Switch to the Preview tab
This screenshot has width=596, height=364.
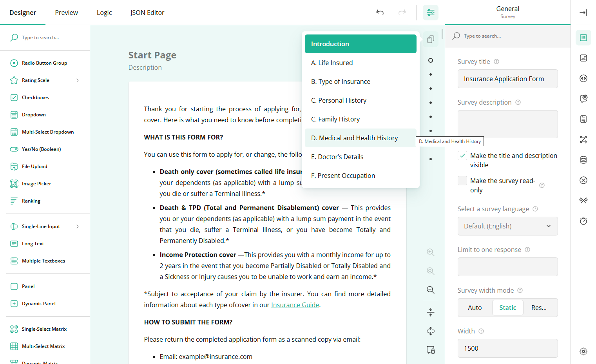point(67,13)
